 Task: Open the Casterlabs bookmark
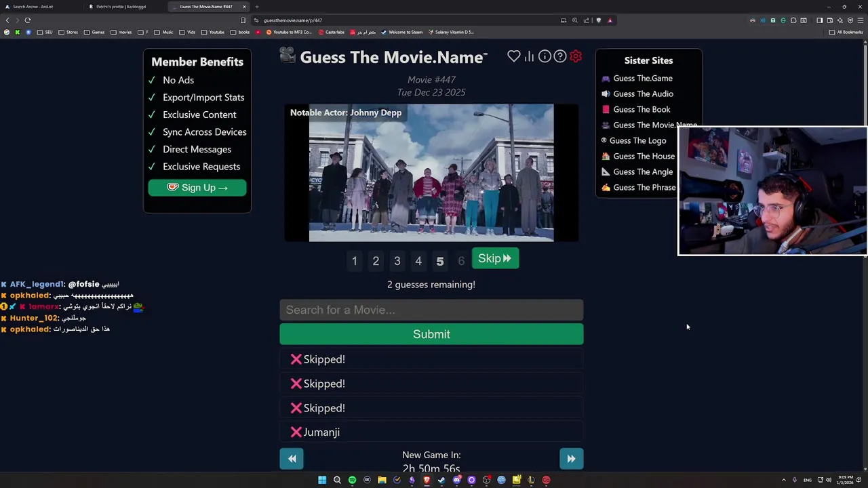(332, 32)
